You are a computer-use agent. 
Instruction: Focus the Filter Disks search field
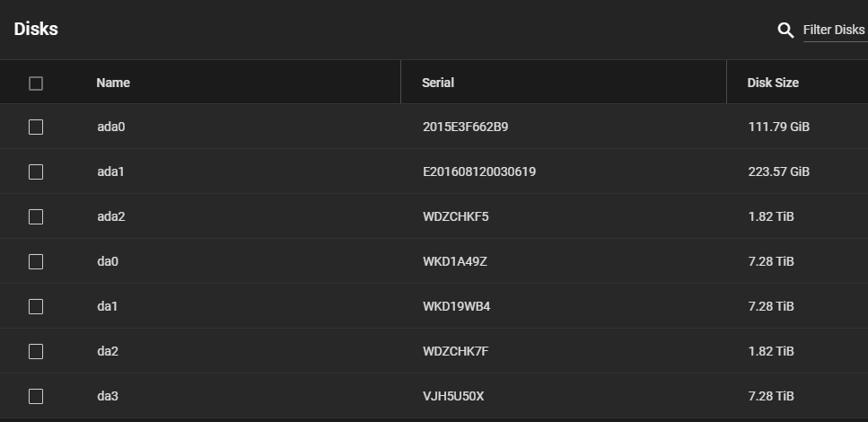[835, 30]
